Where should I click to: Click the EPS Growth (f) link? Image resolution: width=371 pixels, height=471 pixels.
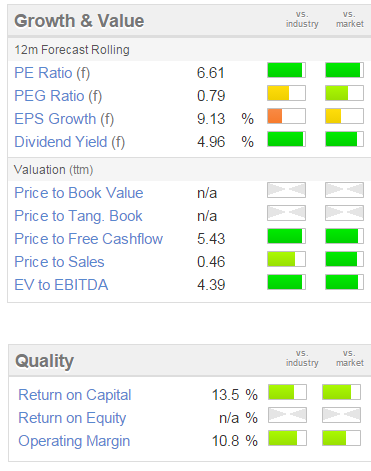(64, 119)
